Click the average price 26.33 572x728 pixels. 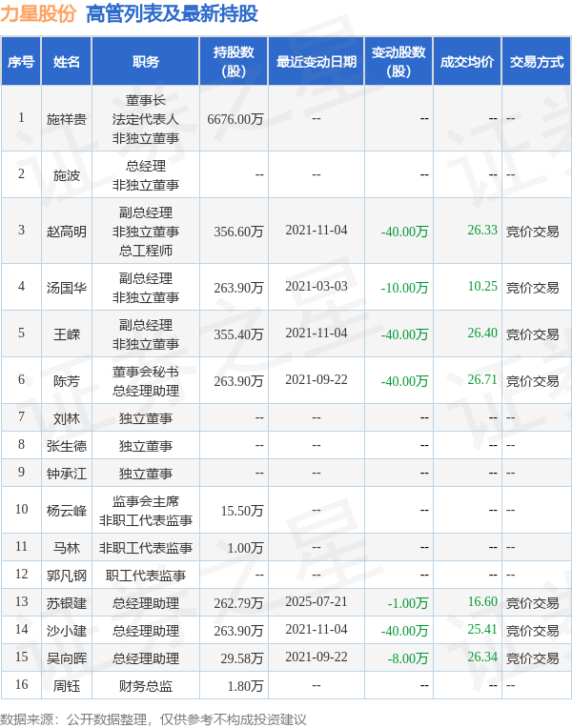pos(482,230)
